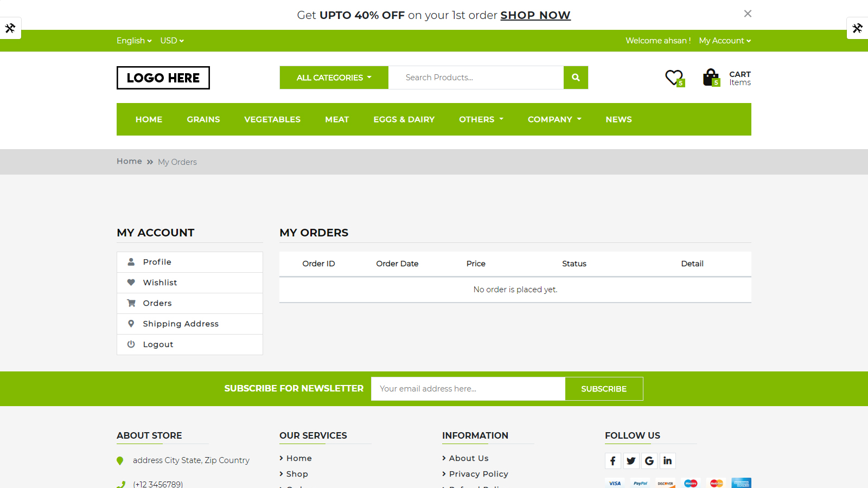Click the newsletter email input field
Image resolution: width=868 pixels, height=488 pixels.
[x=467, y=388]
